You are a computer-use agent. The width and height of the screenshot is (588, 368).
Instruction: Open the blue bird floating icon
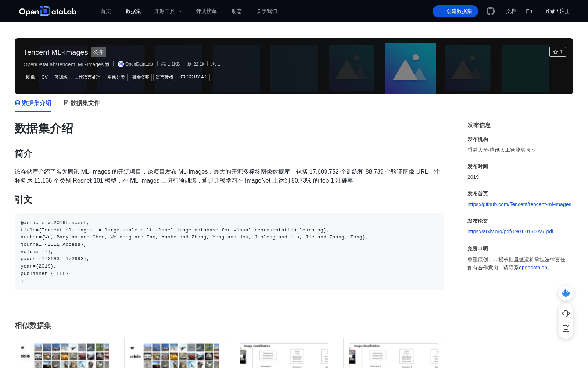566,293
